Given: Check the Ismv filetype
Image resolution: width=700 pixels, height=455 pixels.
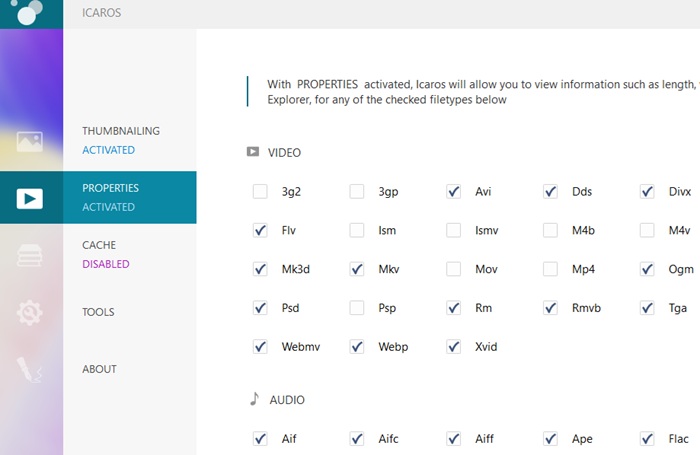Looking at the screenshot, I should tap(454, 230).
